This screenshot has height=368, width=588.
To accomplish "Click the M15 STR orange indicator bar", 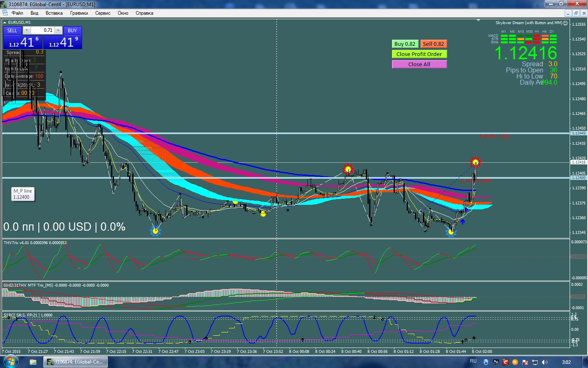I will pyautogui.click(x=521, y=39).
